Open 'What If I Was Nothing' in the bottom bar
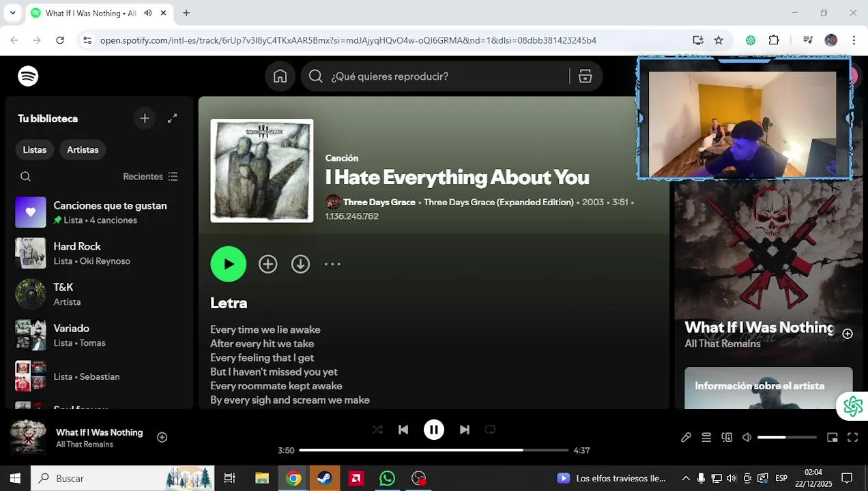Image resolution: width=868 pixels, height=491 pixels. coord(100,432)
